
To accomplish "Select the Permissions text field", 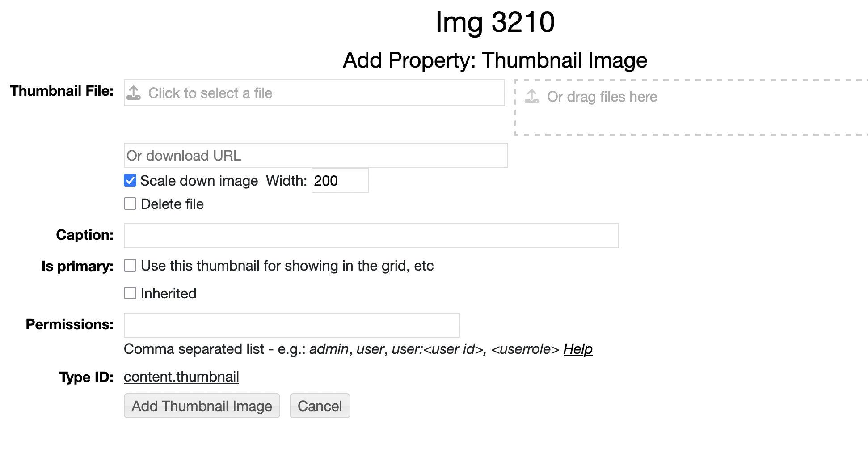I will [x=291, y=325].
